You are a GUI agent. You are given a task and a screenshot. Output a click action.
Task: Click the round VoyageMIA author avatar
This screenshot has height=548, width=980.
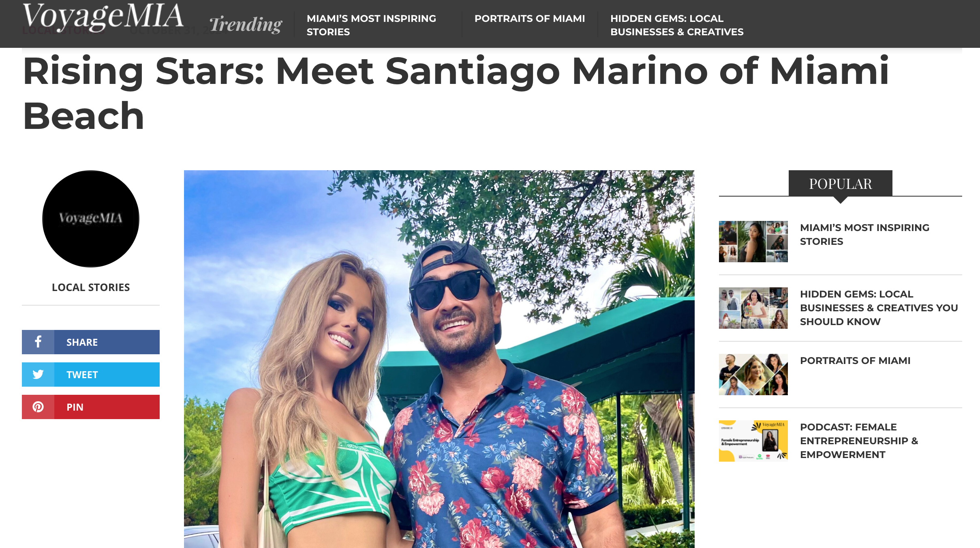point(91,218)
